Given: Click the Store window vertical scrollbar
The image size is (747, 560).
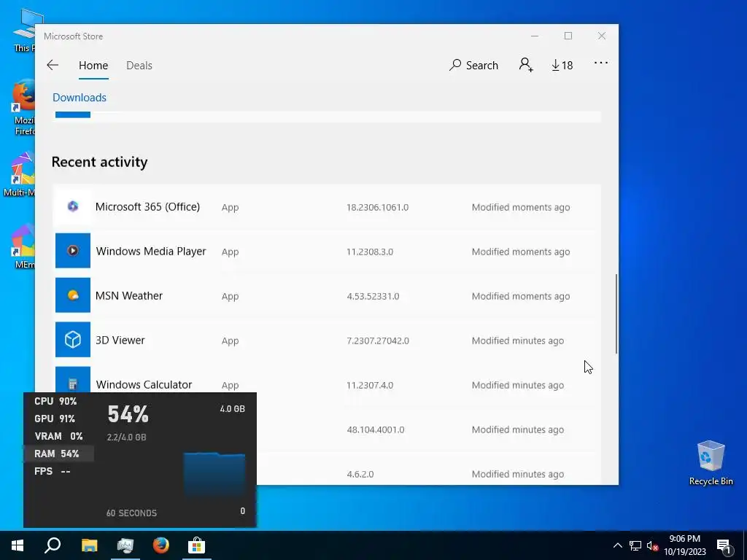Looking at the screenshot, I should [616, 314].
